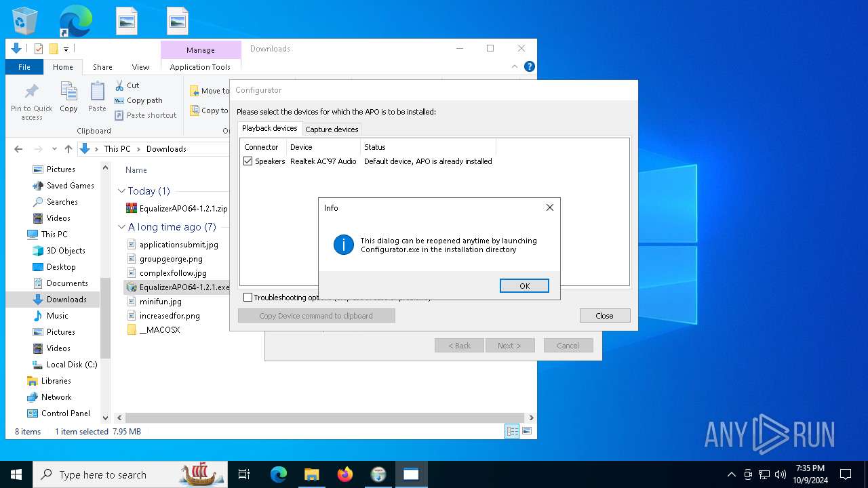Open Recycle Bin on desktop
868x488 pixels.
click(25, 22)
